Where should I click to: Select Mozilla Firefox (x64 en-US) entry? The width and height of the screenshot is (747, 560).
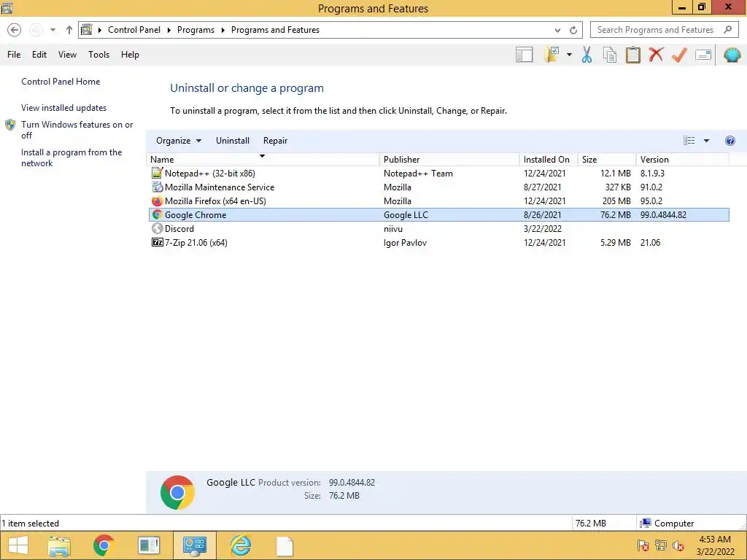pyautogui.click(x=438, y=201)
